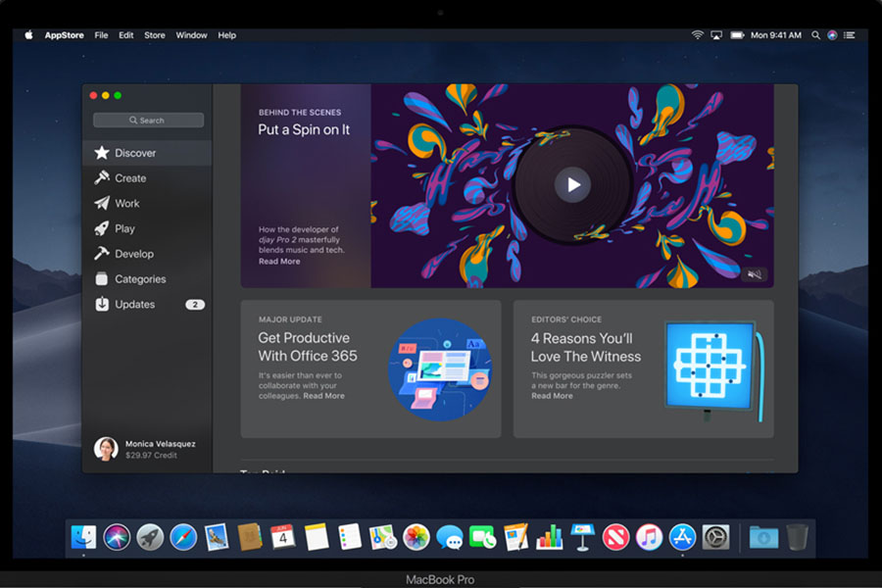Open the AppStore application menu
This screenshot has width=882, height=588.
click(64, 35)
